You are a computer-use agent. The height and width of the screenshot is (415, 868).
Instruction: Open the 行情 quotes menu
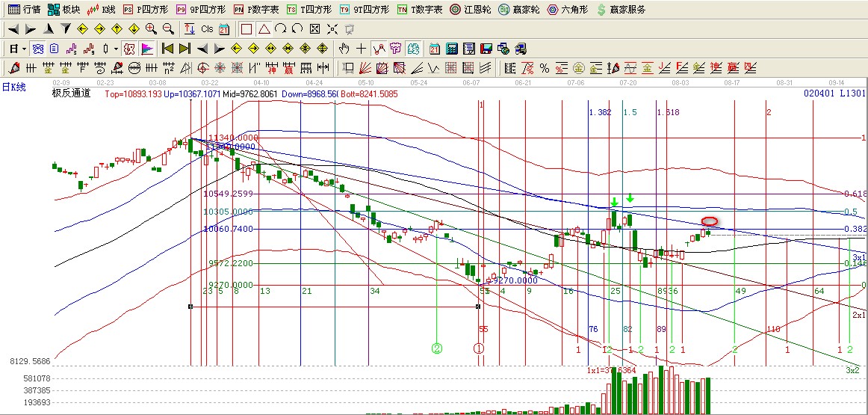[24, 10]
